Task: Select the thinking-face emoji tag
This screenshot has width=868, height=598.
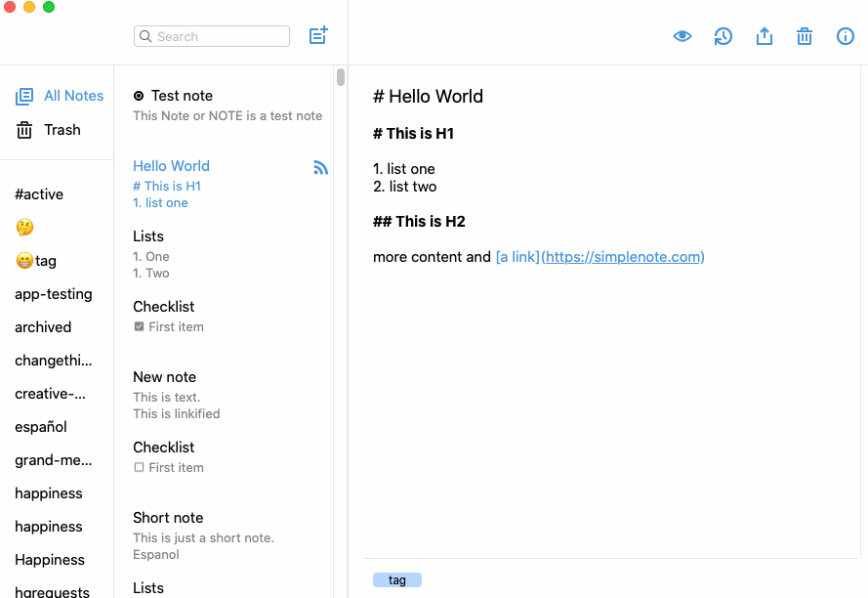Action: pos(23,227)
